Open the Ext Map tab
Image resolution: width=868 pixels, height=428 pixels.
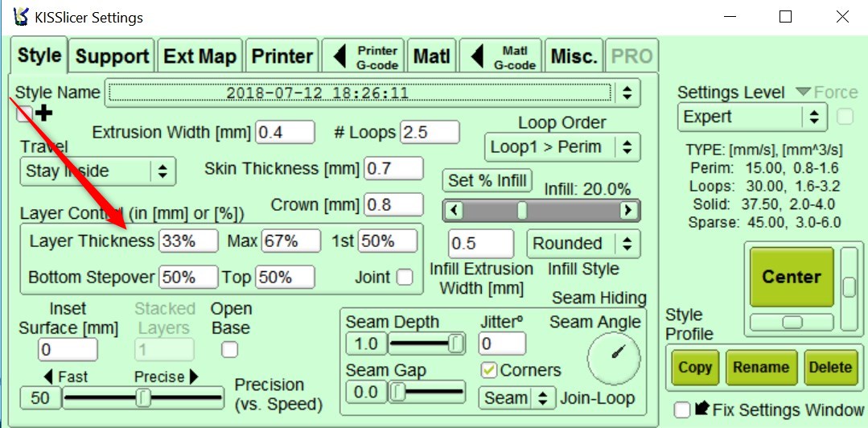200,56
